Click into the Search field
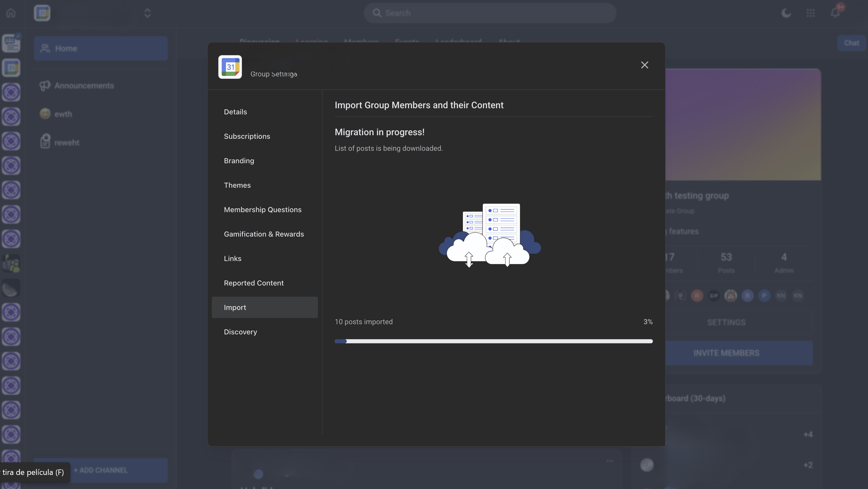Screen dimensions: 868x489 click(x=490, y=13)
